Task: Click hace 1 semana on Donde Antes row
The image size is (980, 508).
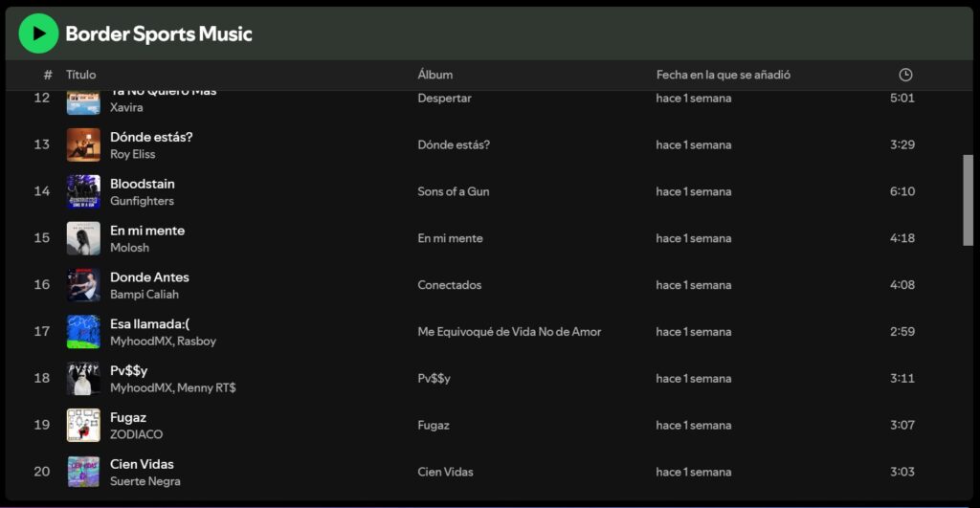Action: pos(694,285)
